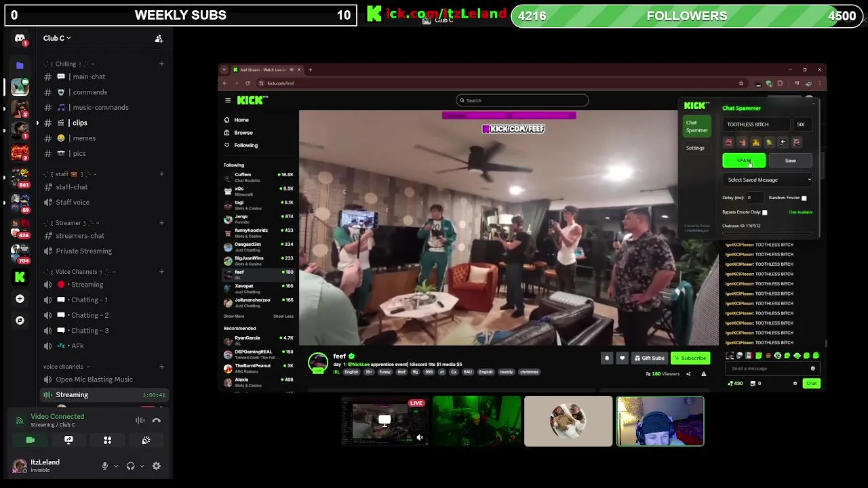Disconnect from voice call
The image size is (868, 488).
157,420
